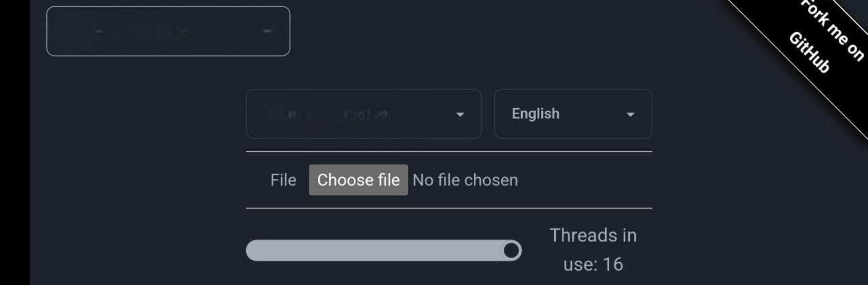Click the "Threads in use: 16" label

(593, 250)
